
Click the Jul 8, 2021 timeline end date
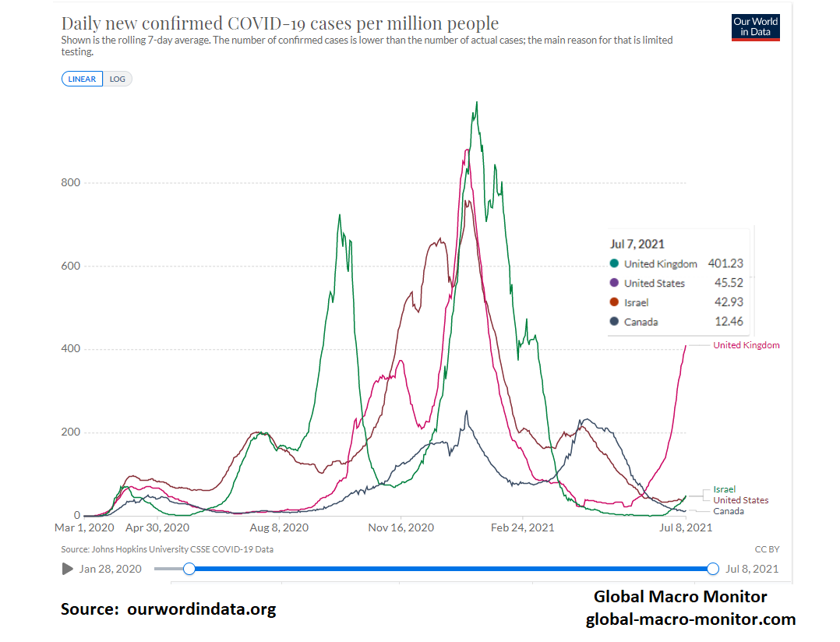pos(751,569)
